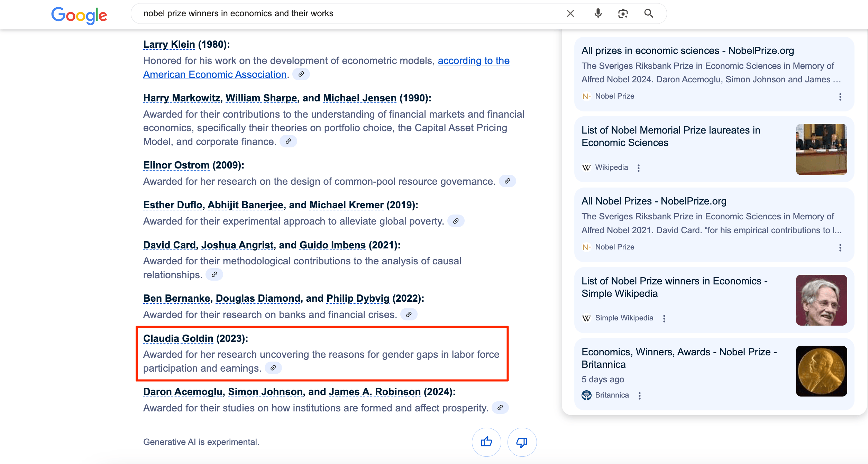The image size is (868, 464).
Task: Open the Michael Jensen link
Action: [360, 98]
